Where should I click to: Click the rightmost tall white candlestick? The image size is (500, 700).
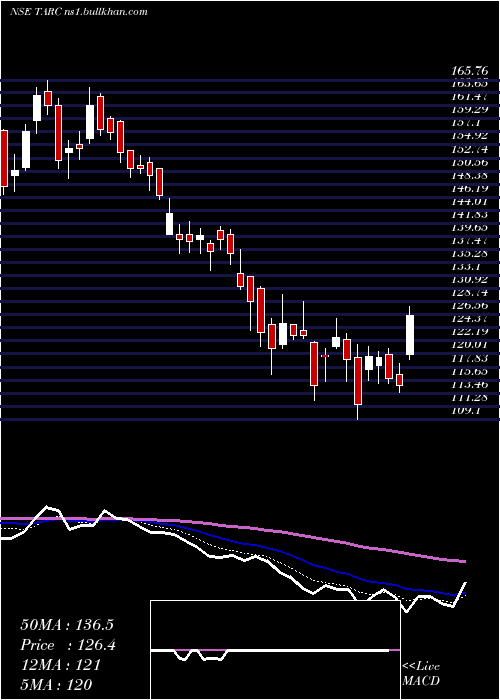pyautogui.click(x=410, y=335)
